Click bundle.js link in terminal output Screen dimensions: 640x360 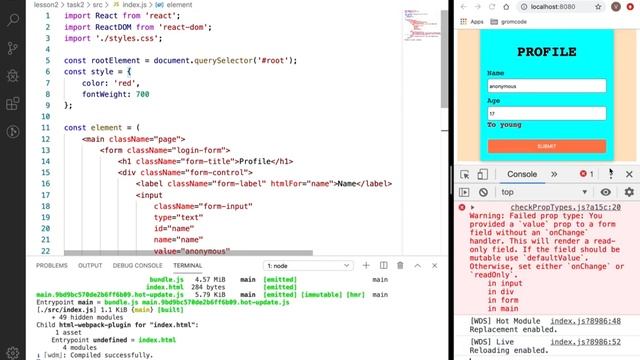pos(167,280)
